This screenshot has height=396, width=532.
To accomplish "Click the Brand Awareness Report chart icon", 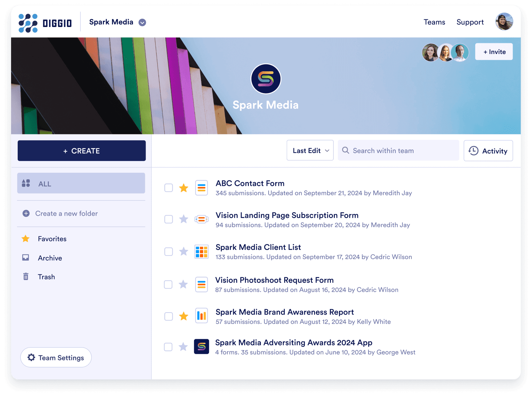I will (201, 316).
